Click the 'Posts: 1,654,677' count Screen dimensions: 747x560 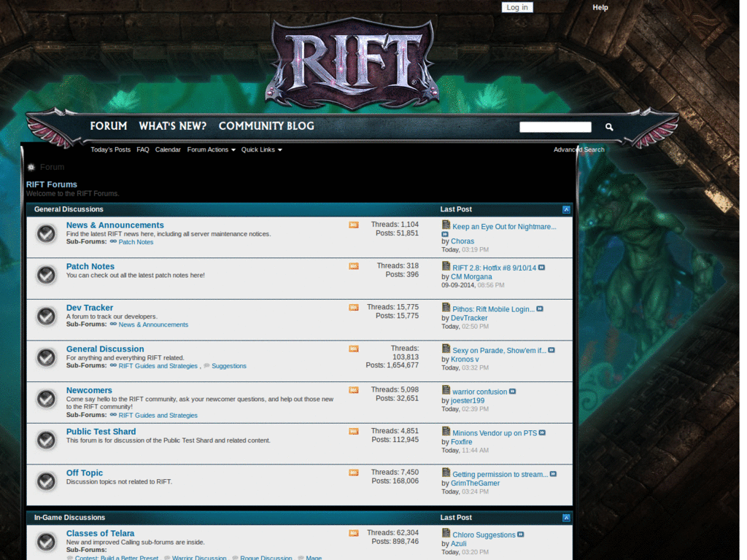tap(392, 365)
